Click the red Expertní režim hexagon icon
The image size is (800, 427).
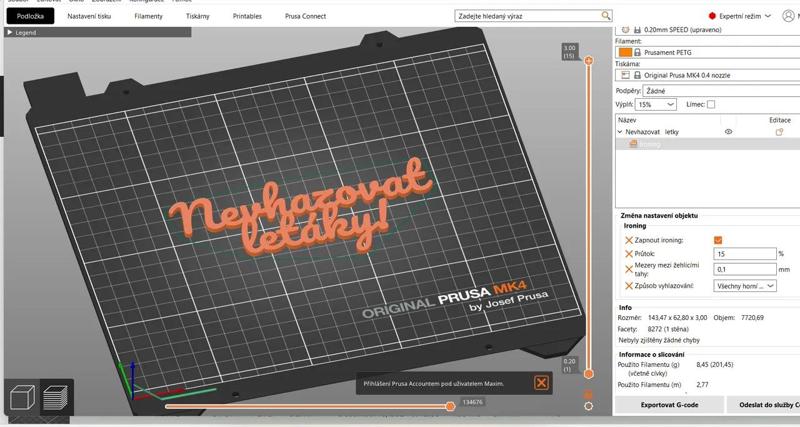[712, 16]
